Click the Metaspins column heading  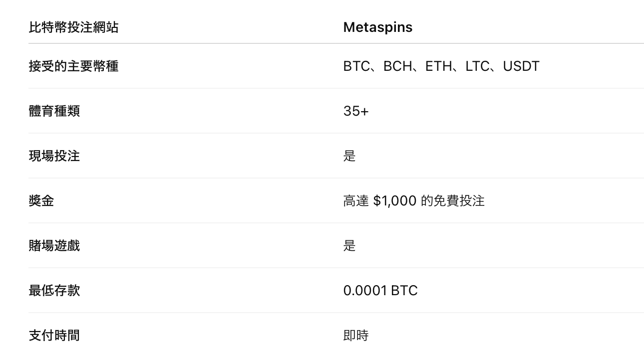coord(377,27)
